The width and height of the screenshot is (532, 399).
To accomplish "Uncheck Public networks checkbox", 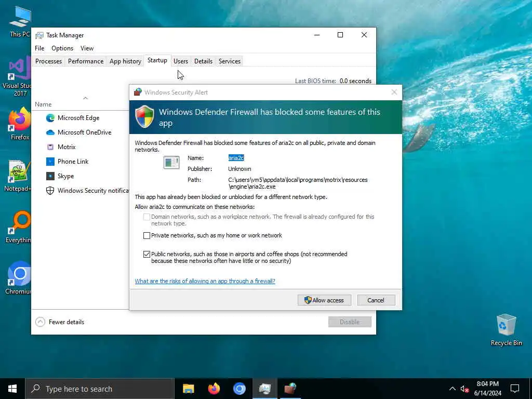I will 147,254.
